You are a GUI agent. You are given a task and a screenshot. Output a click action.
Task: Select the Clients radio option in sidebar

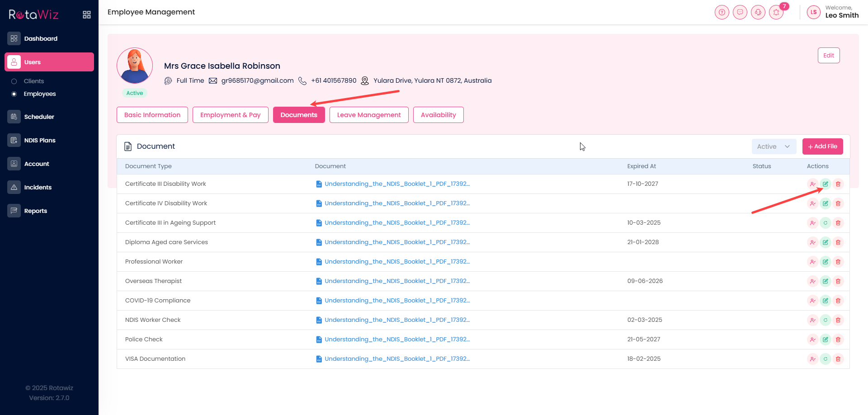(14, 81)
